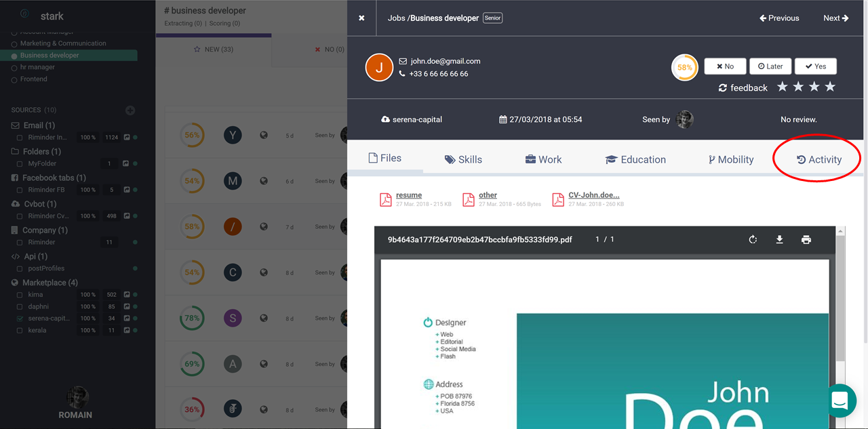
Task: Toggle the postProfiles source checkbox
Action: (20, 268)
